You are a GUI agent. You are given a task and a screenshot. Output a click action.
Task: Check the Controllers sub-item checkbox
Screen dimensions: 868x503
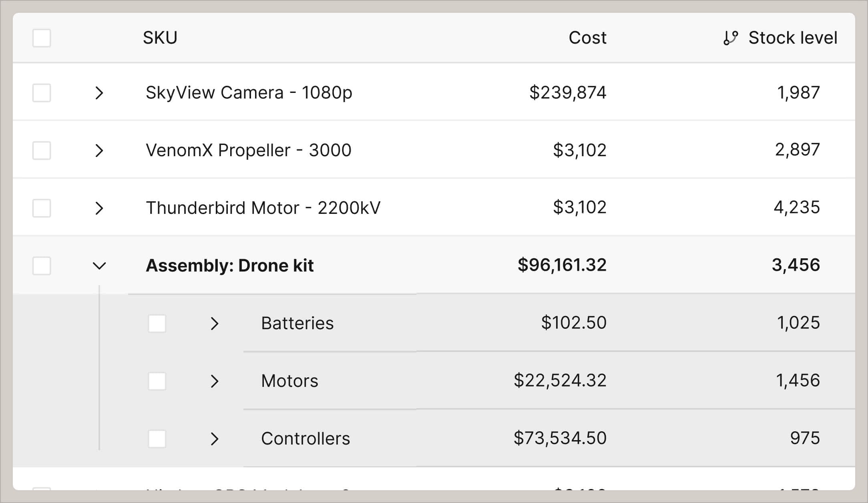[158, 439]
